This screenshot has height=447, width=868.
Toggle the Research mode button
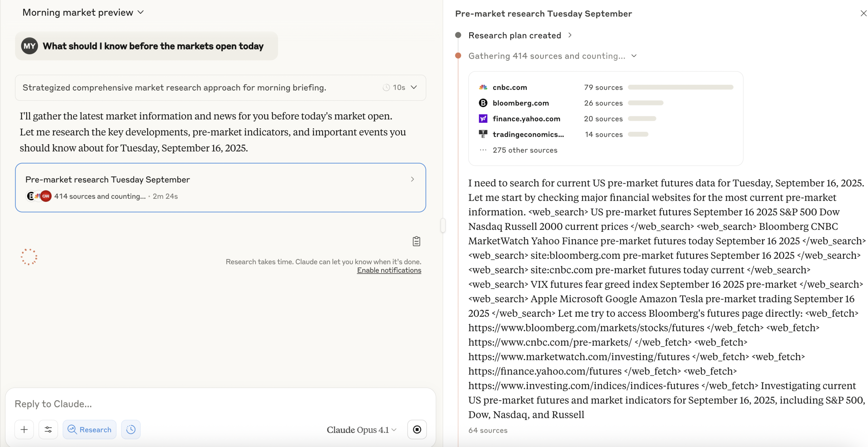pos(90,429)
